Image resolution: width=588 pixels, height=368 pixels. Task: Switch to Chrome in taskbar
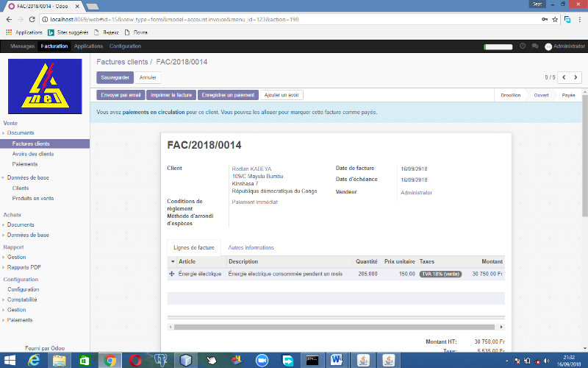coord(110,361)
